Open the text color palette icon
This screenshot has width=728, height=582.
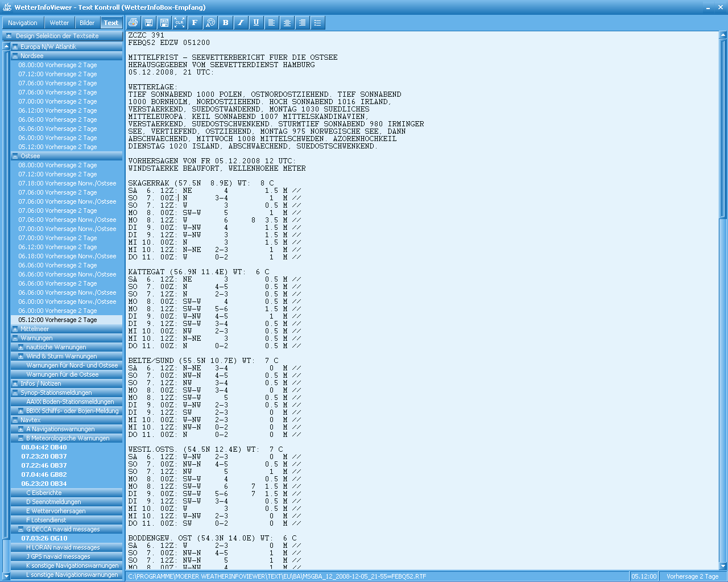(x=210, y=23)
